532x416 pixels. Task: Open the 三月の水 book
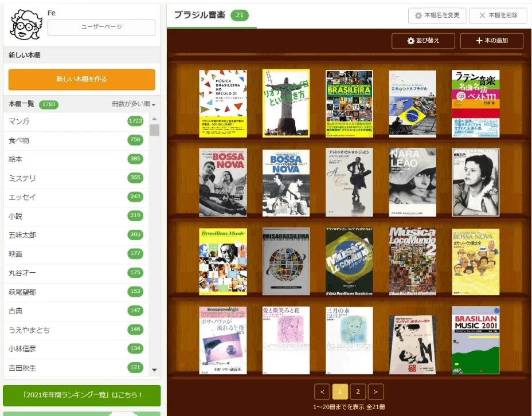click(349, 340)
